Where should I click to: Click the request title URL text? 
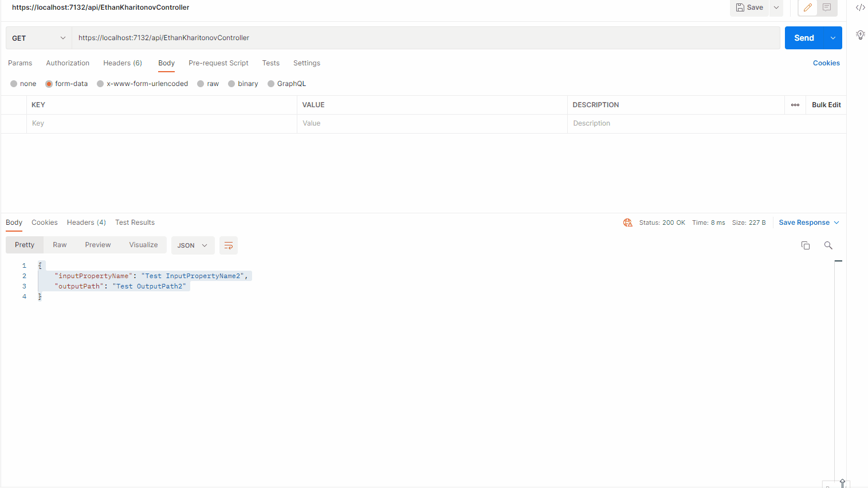click(x=101, y=7)
